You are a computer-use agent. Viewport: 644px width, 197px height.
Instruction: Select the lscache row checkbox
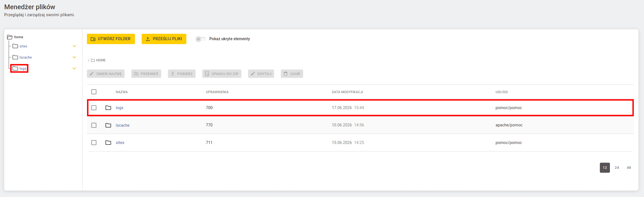tap(94, 125)
